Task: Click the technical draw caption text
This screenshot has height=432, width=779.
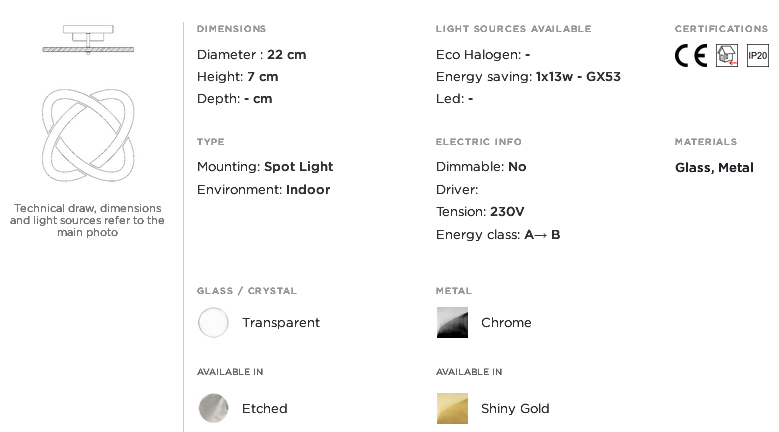Action: [87, 220]
